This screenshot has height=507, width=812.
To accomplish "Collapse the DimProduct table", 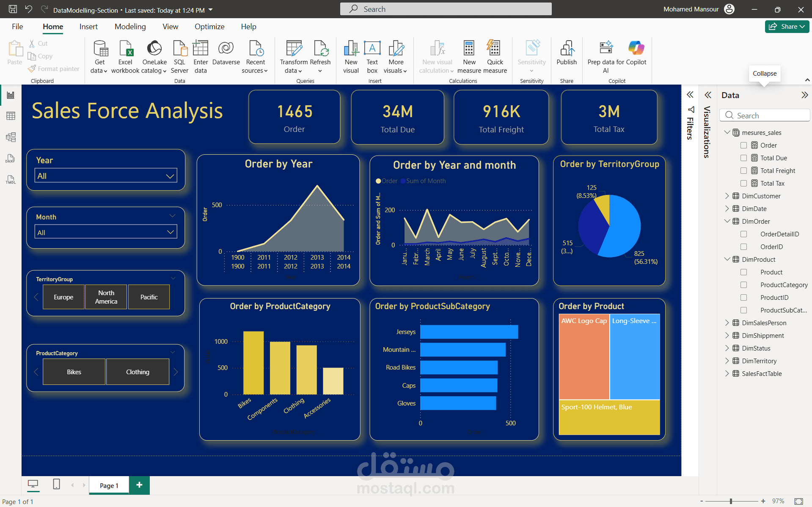I will (727, 259).
